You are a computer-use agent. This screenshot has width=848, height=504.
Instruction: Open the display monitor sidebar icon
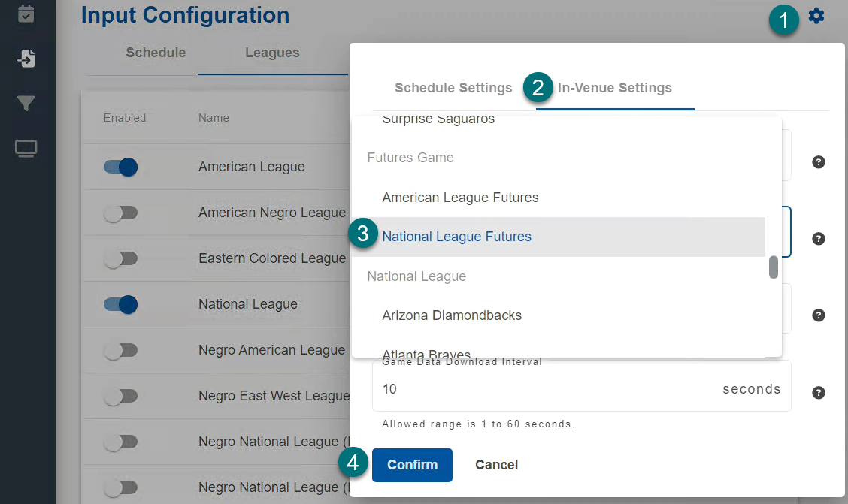coord(26,149)
